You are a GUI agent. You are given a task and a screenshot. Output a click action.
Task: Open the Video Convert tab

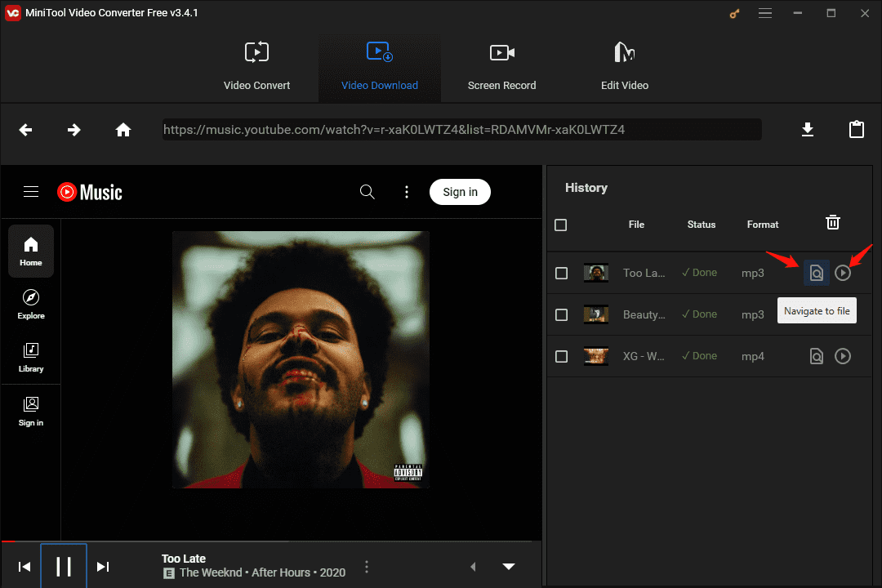point(256,68)
